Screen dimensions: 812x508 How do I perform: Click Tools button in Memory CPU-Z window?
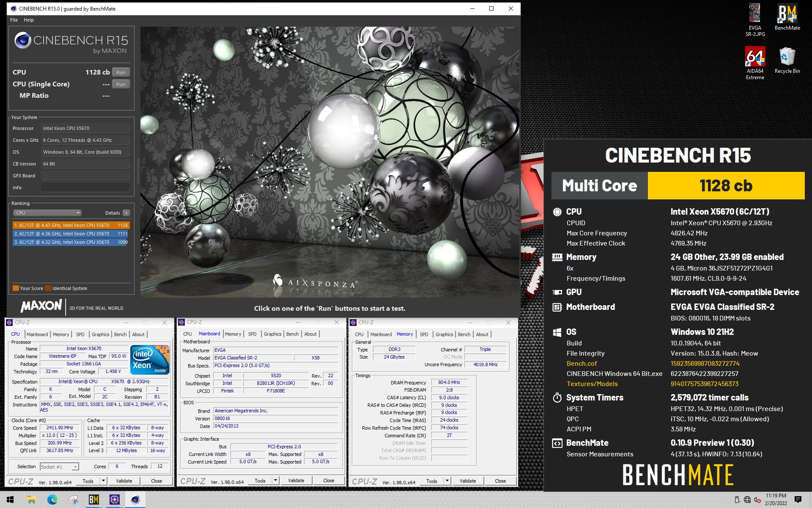(432, 481)
